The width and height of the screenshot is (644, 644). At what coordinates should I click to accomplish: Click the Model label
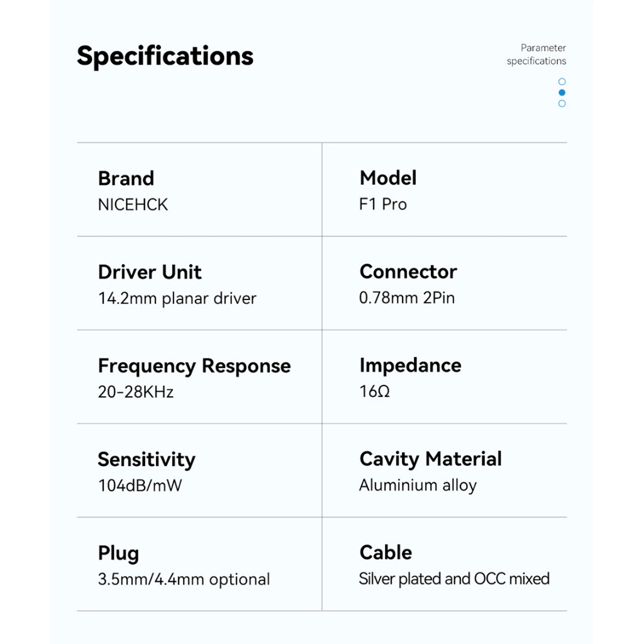387,178
